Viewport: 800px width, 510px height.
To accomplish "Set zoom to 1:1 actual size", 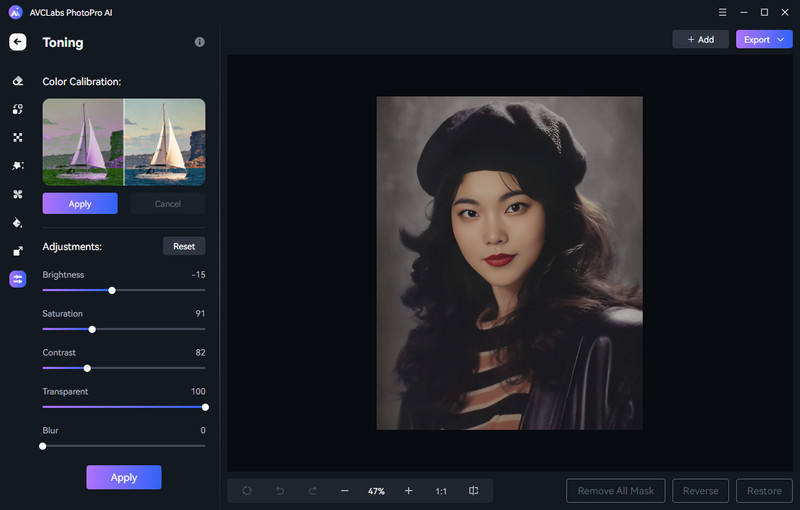I will 441,491.
